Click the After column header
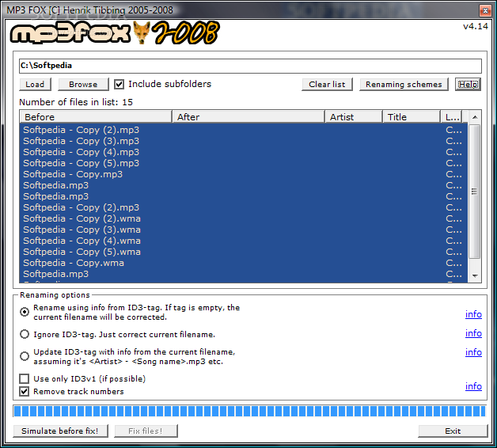Viewport: 497px width, 448px height. pyautogui.click(x=248, y=117)
